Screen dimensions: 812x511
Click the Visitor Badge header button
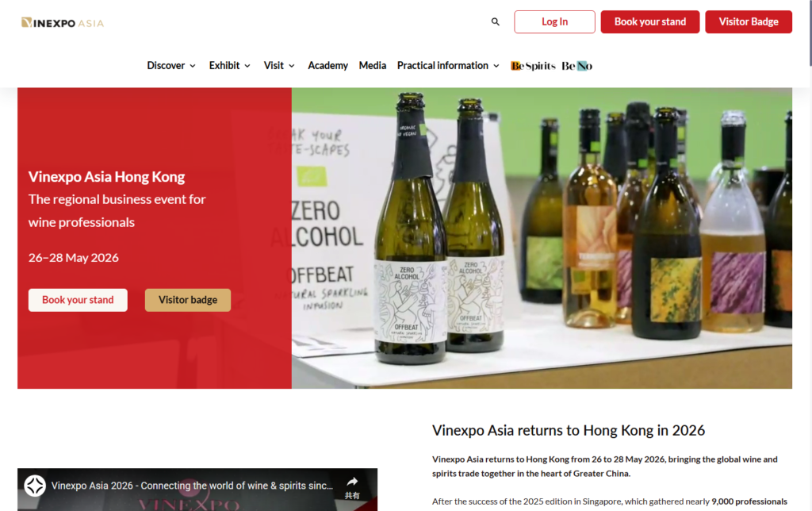[x=749, y=21]
